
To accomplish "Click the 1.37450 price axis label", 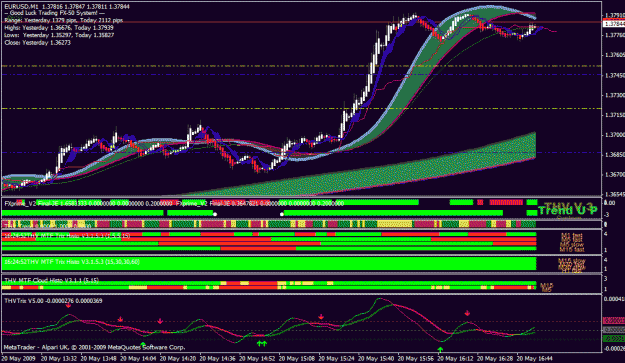I will click(x=615, y=75).
